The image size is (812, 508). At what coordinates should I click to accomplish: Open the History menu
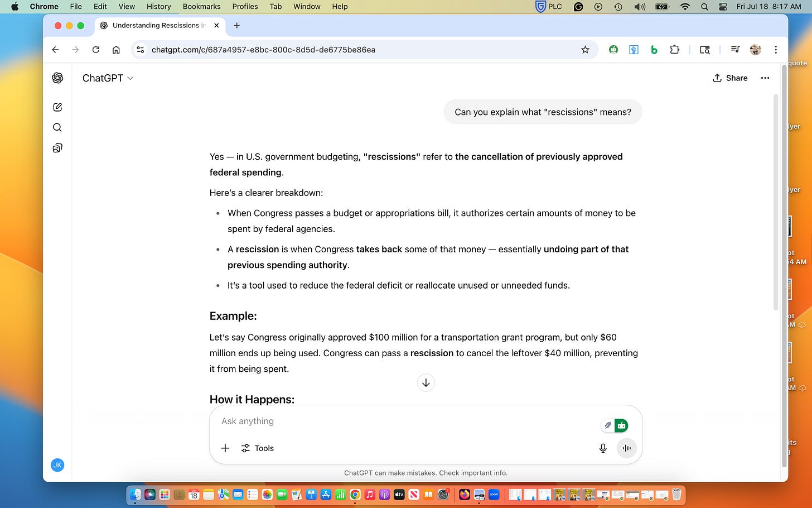(159, 7)
